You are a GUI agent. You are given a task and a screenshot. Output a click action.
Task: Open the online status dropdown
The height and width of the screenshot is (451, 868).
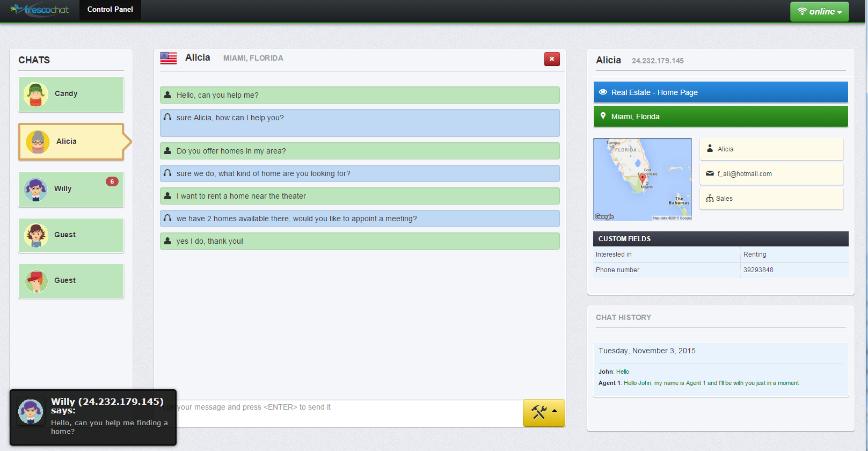point(819,11)
